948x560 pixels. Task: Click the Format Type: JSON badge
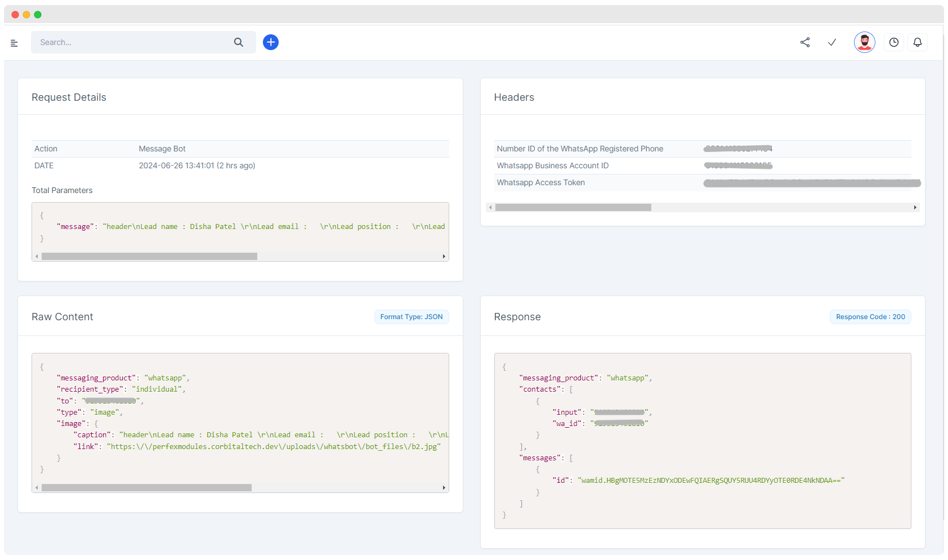pyautogui.click(x=412, y=317)
